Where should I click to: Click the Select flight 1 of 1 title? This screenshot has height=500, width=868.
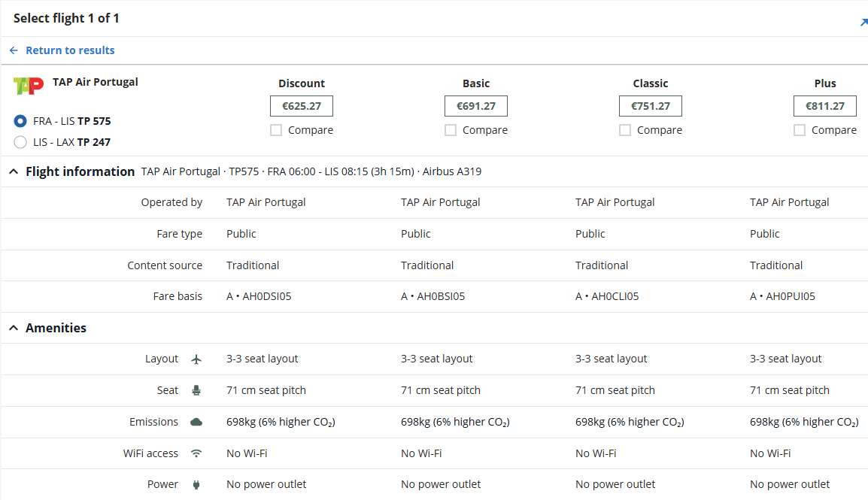66,18
